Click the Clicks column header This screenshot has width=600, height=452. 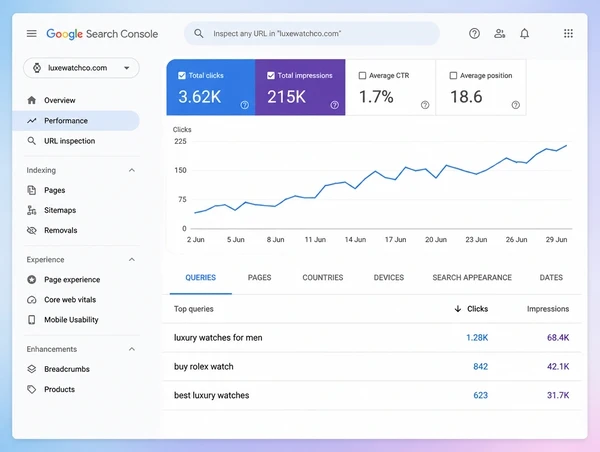[x=478, y=309]
